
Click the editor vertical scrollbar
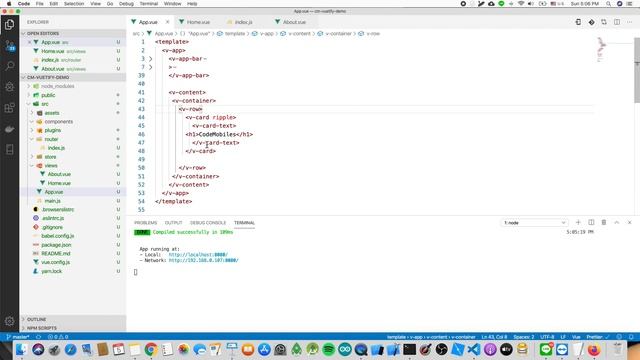tap(637, 70)
